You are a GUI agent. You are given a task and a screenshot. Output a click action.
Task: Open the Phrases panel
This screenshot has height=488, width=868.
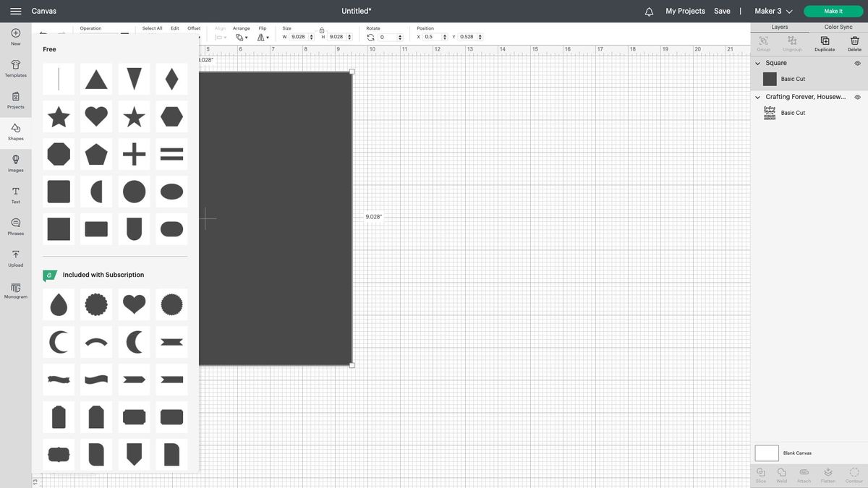[x=16, y=226]
